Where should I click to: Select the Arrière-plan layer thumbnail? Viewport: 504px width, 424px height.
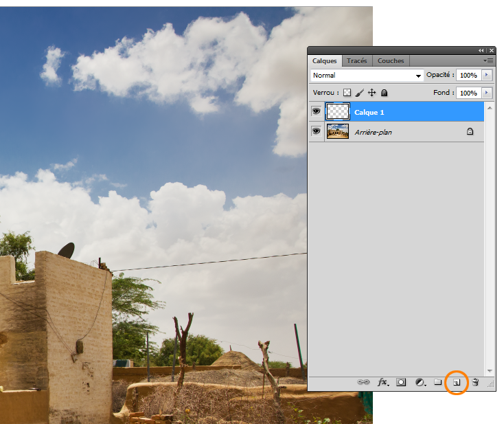(337, 131)
